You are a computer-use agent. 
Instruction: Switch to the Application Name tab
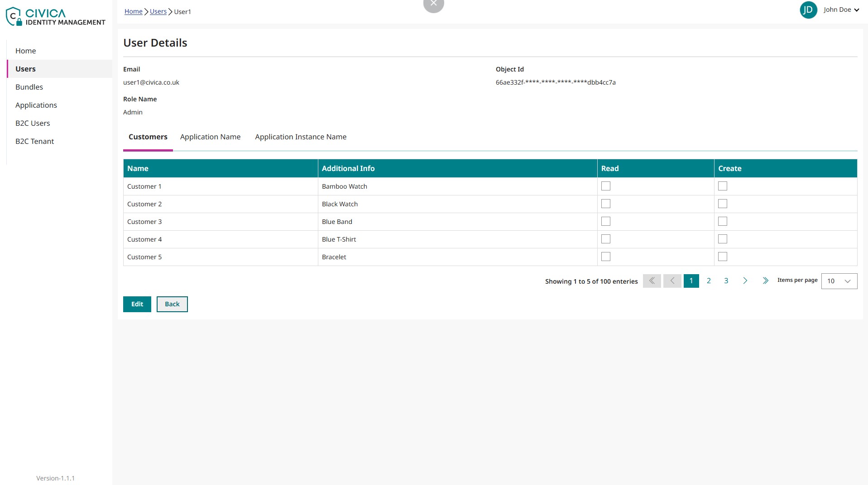click(x=210, y=137)
